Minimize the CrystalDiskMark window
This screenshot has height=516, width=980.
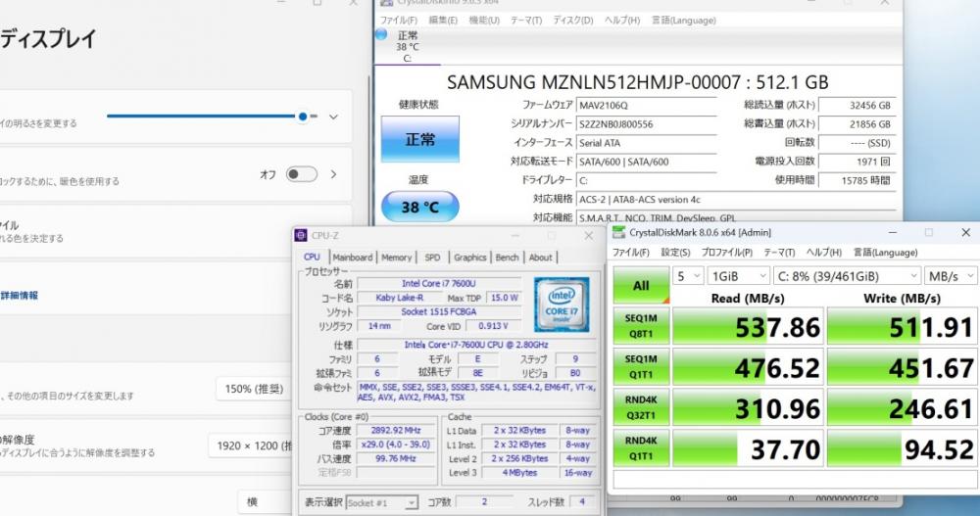[893, 232]
